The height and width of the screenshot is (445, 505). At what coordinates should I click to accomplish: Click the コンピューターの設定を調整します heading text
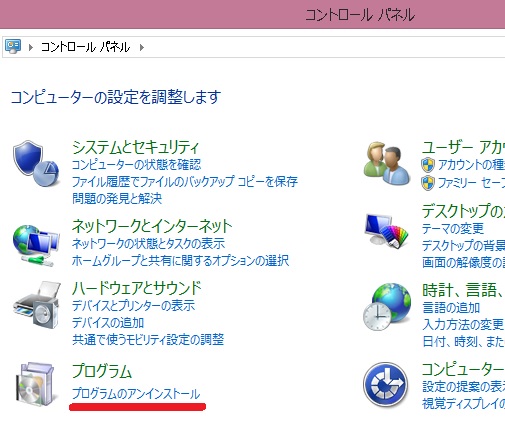tap(116, 97)
